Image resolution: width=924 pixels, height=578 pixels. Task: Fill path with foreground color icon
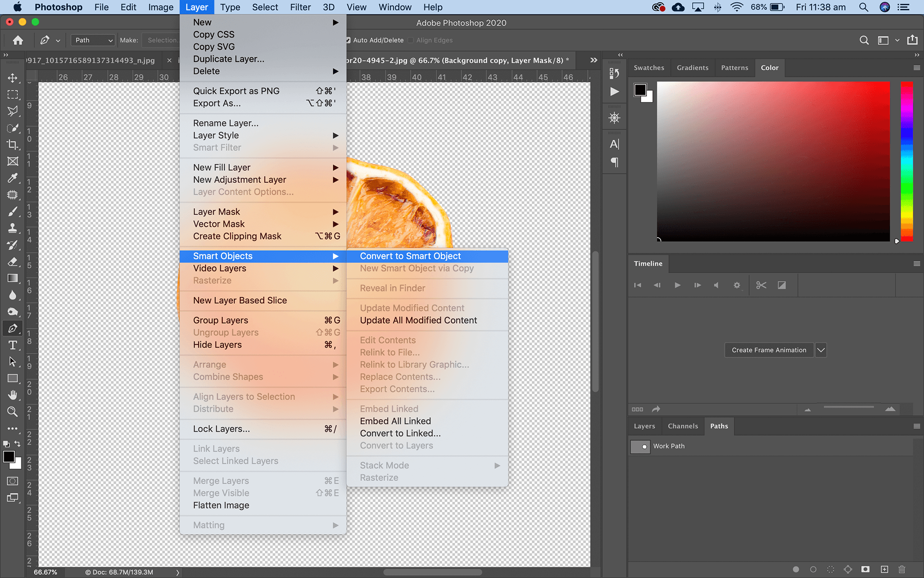point(796,569)
